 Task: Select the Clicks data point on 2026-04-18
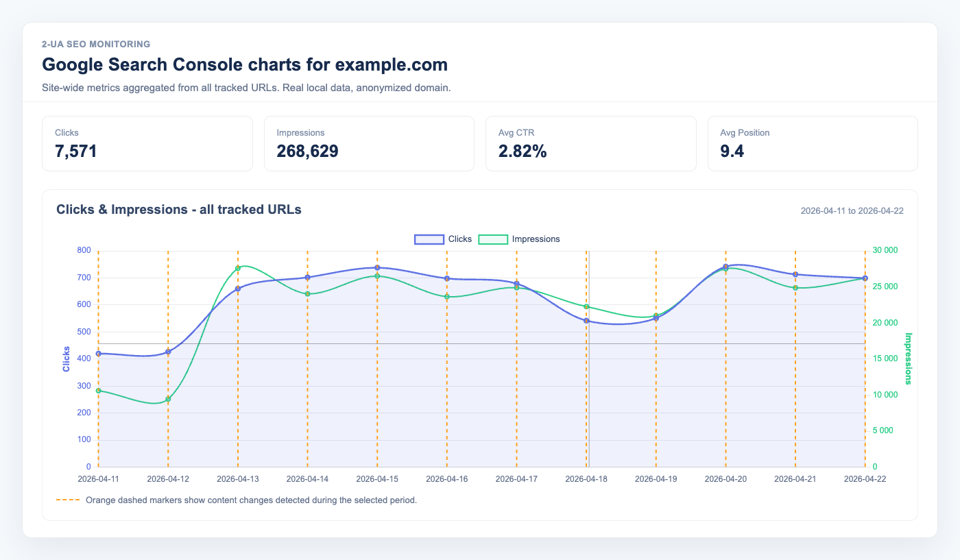(x=586, y=321)
